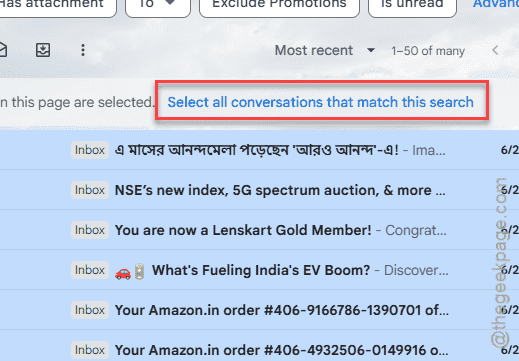
Task: Toggle the Exclude Promotions filter chip
Action: point(279,5)
